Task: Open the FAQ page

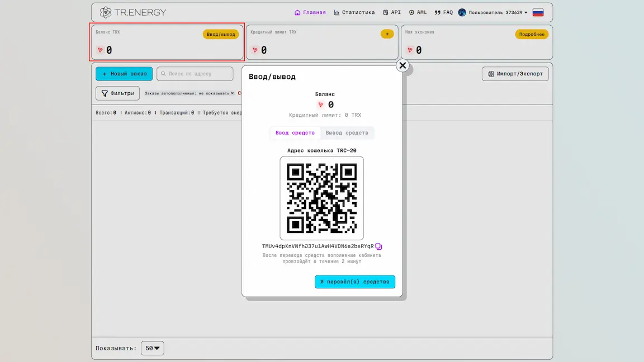Action: [x=443, y=12]
